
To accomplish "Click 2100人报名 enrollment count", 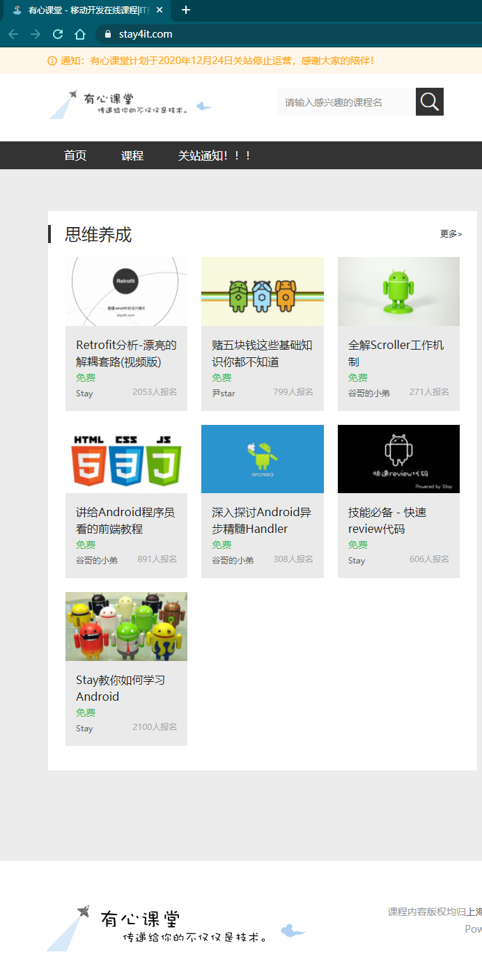I will (155, 727).
